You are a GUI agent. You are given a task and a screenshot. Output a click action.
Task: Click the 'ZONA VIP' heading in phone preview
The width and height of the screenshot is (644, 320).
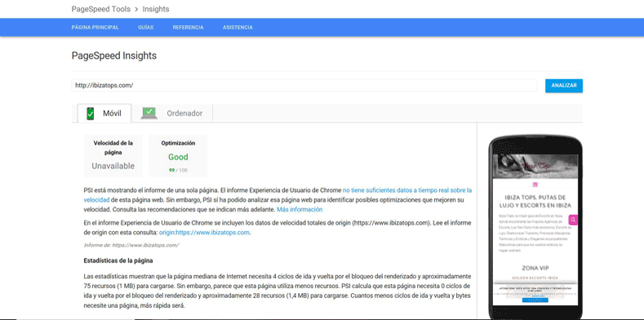pos(535,269)
